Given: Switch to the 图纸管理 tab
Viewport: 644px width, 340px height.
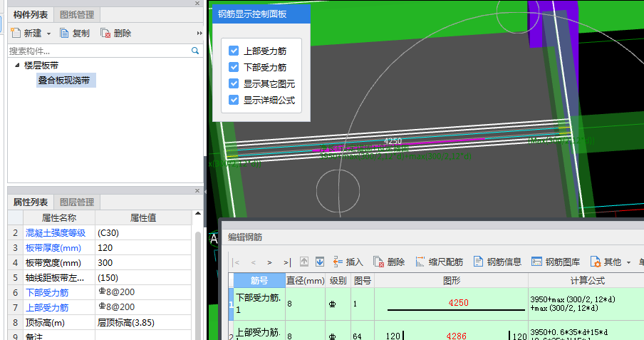Looking at the screenshot, I should pos(77,15).
